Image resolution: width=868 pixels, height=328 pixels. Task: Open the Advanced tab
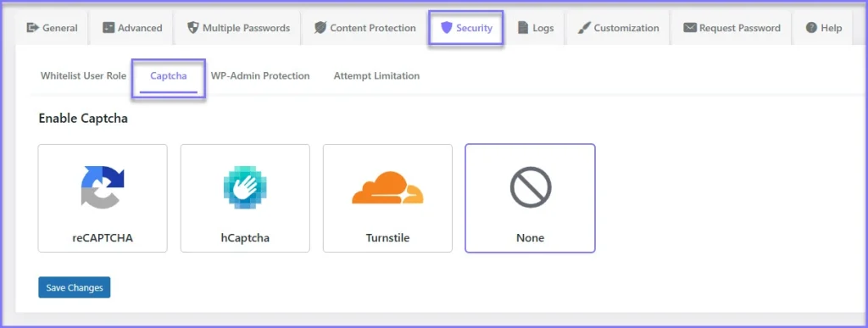click(x=131, y=28)
